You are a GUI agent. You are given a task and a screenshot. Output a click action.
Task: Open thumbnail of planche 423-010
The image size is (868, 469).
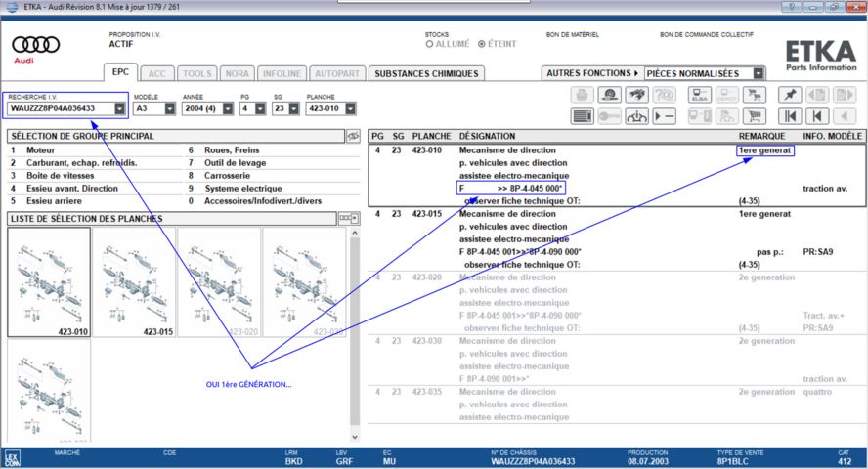pos(49,282)
